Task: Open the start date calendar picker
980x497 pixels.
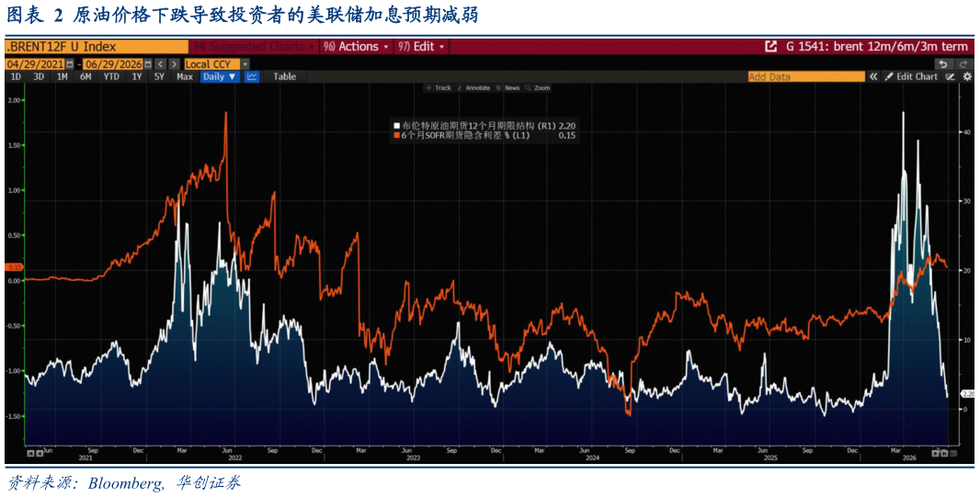Action: pos(69,63)
